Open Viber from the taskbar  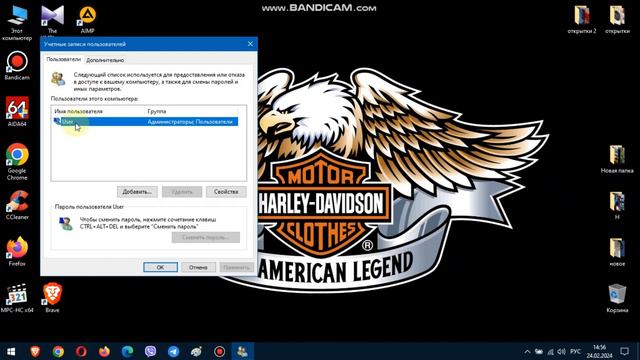point(150,351)
